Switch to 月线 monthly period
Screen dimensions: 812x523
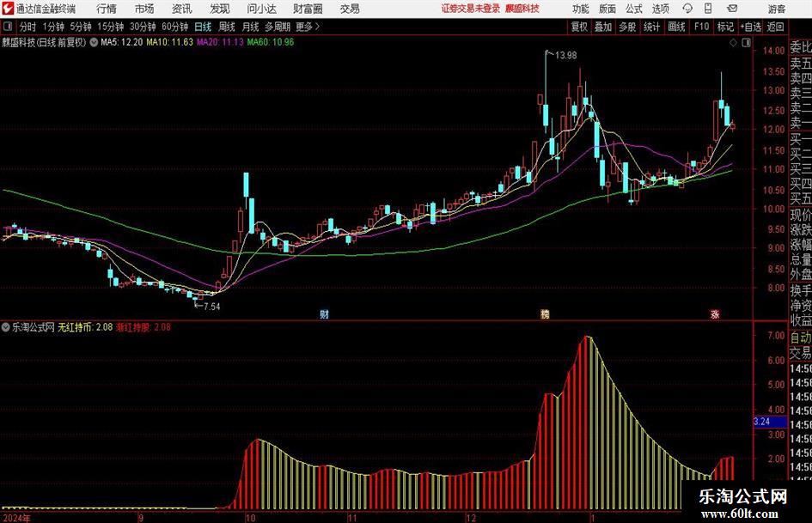250,27
